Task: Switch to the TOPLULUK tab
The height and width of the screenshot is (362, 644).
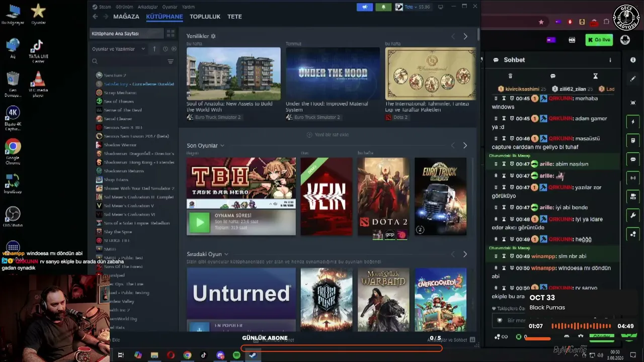Action: [x=205, y=17]
